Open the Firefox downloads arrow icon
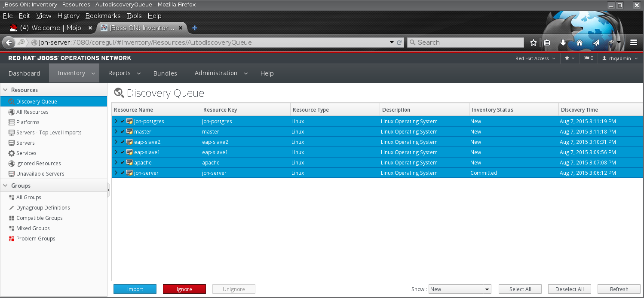This screenshot has width=644, height=298. pos(563,43)
